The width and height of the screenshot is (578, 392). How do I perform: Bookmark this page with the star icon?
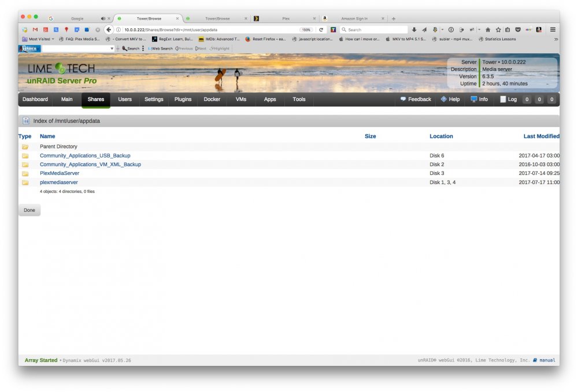[x=498, y=30]
